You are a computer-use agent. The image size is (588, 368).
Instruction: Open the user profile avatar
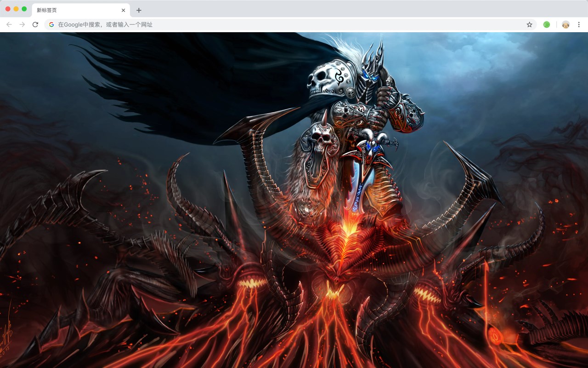(566, 24)
